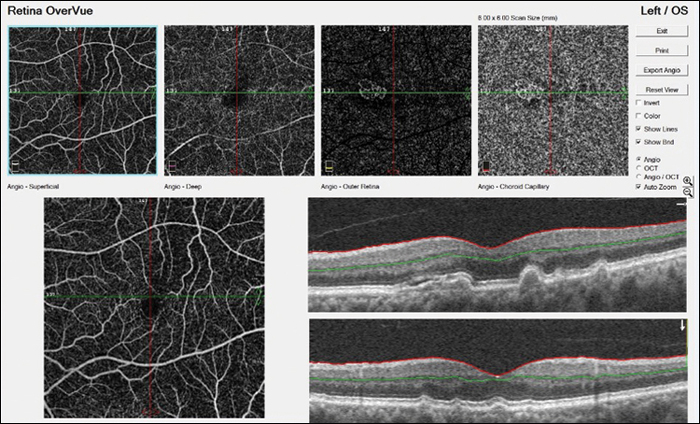Toggle the Auto Zoom checkbox

pyautogui.click(x=638, y=187)
